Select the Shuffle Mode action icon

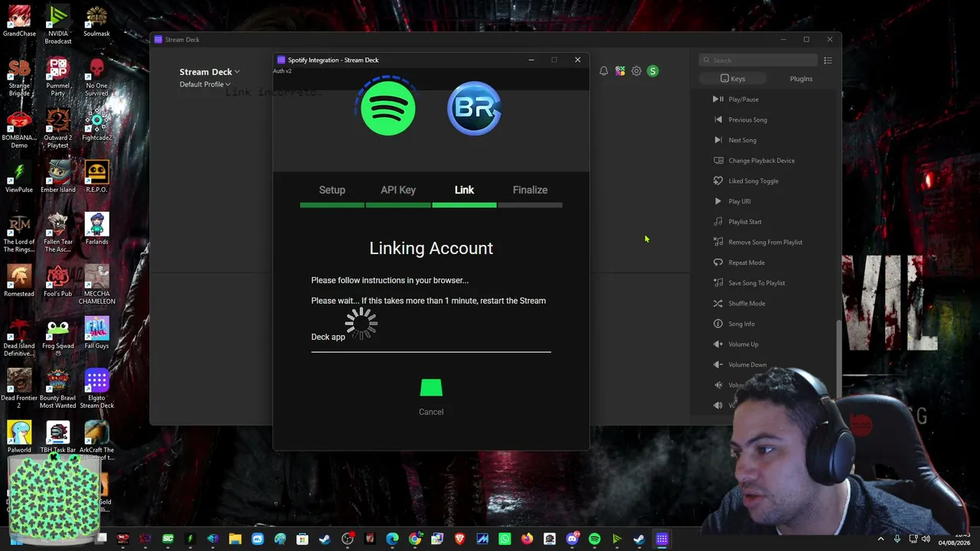pos(717,303)
